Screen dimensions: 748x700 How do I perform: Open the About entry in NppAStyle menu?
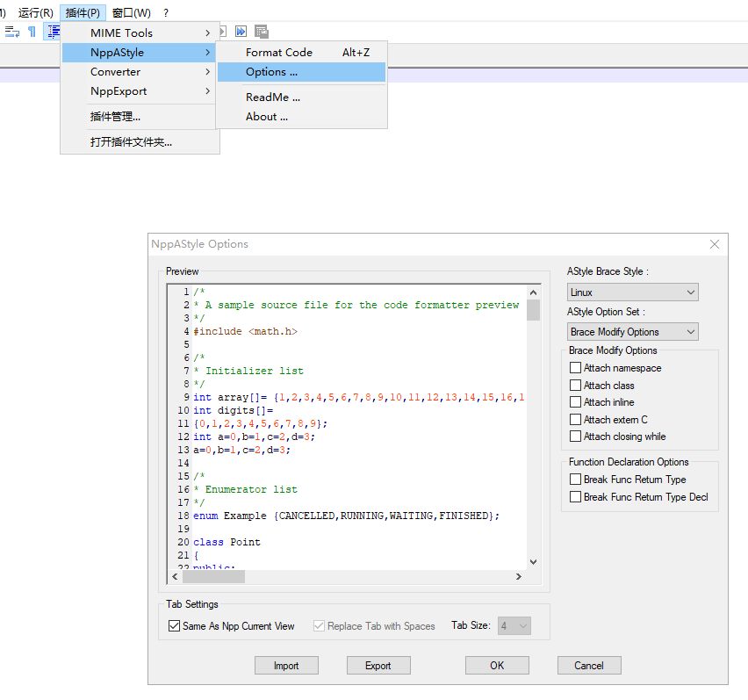pos(266,116)
